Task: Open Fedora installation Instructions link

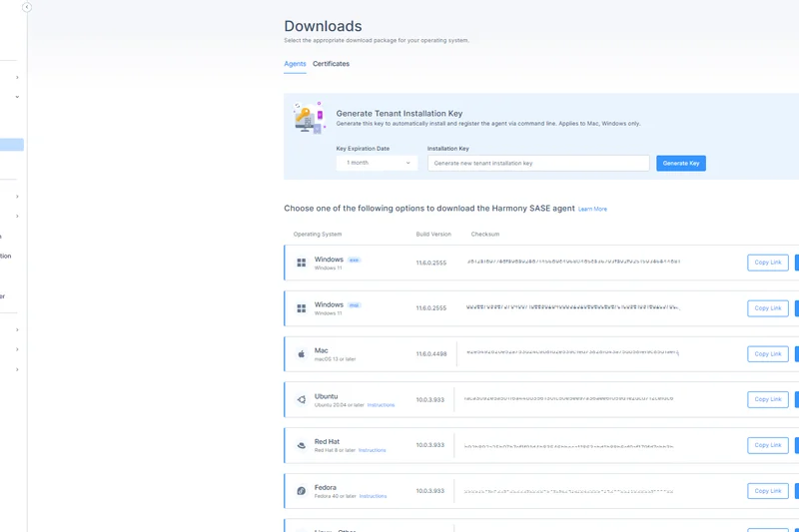Action: pos(373,496)
